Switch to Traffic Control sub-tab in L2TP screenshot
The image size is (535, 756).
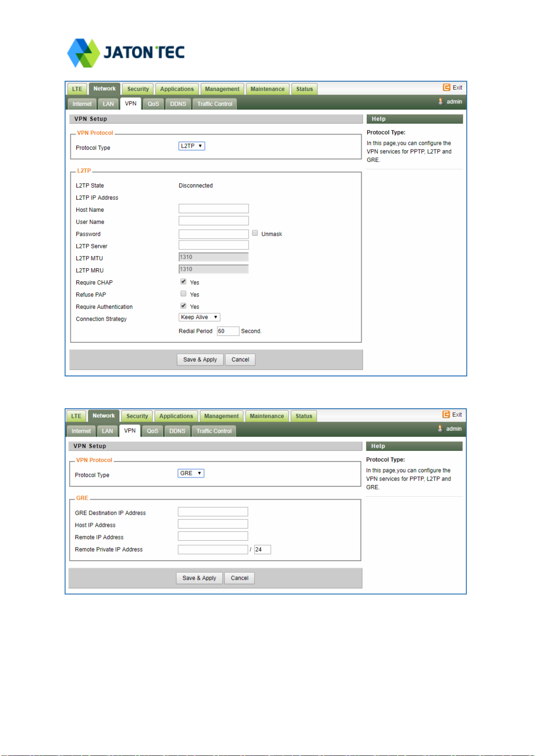(x=215, y=104)
